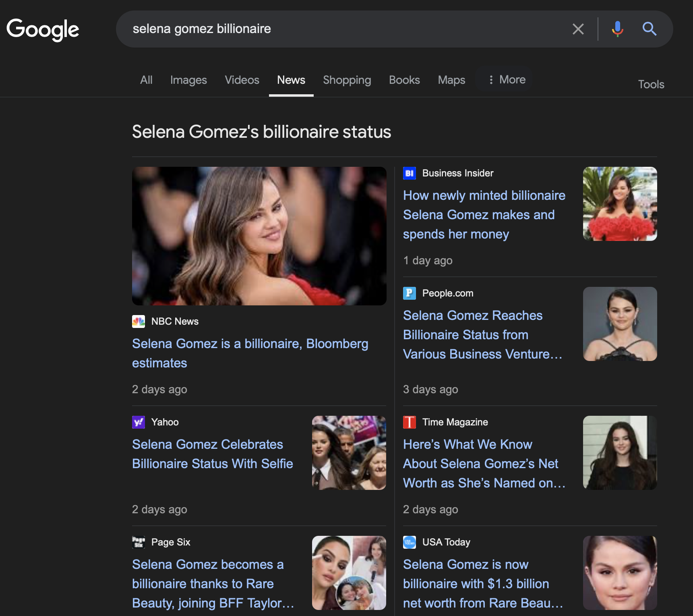Start voice search with microphone icon
The height and width of the screenshot is (616, 693).
617,29
